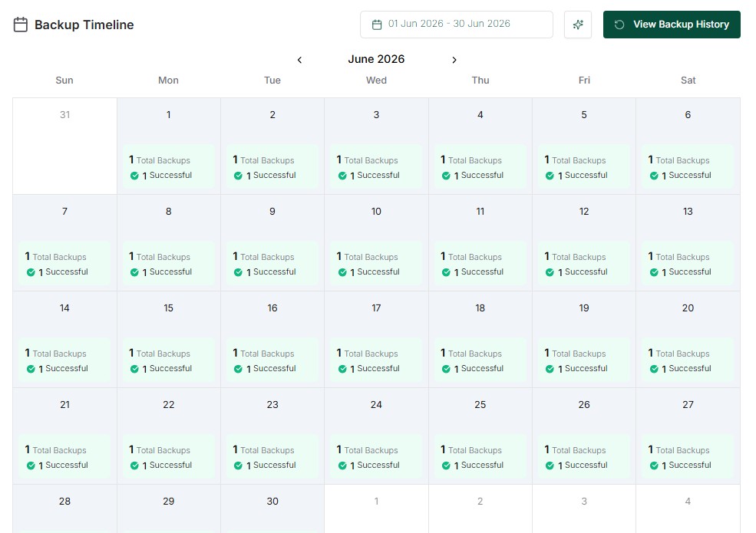The height and width of the screenshot is (533, 756).
Task: Click green success check icon on June 20
Action: (654, 369)
